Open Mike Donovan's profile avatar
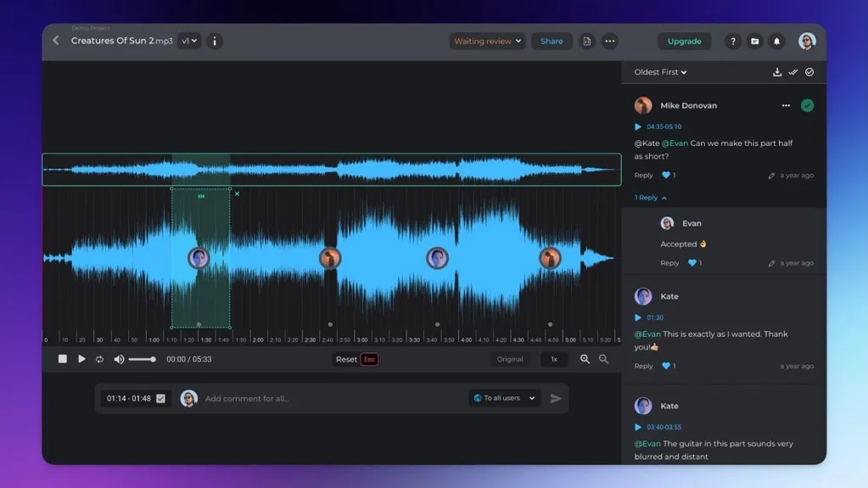 [643, 105]
